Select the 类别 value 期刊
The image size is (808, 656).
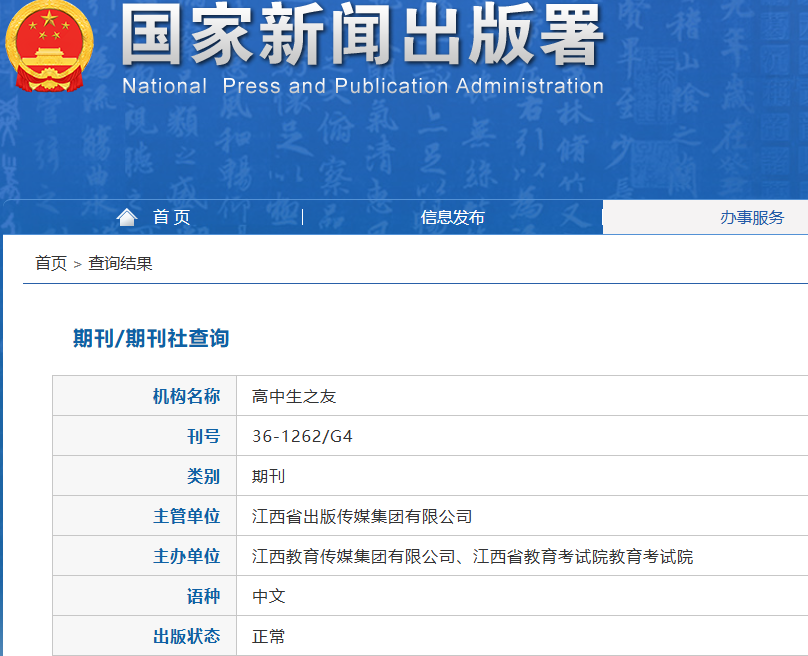point(268,476)
